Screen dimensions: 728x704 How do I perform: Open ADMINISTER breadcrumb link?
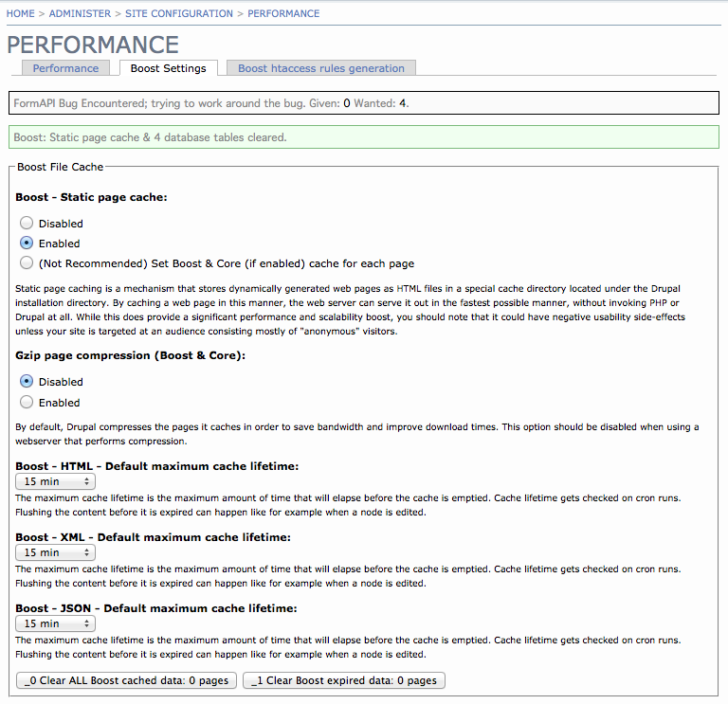click(80, 14)
